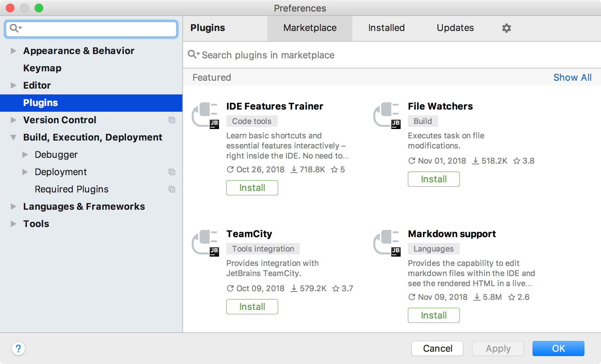Click star rating icon for Markdown support
This screenshot has width=601, height=364.
pos(512,297)
